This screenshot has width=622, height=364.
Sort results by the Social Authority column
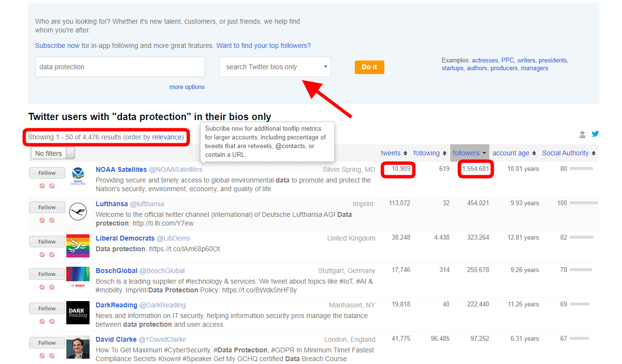pos(569,153)
